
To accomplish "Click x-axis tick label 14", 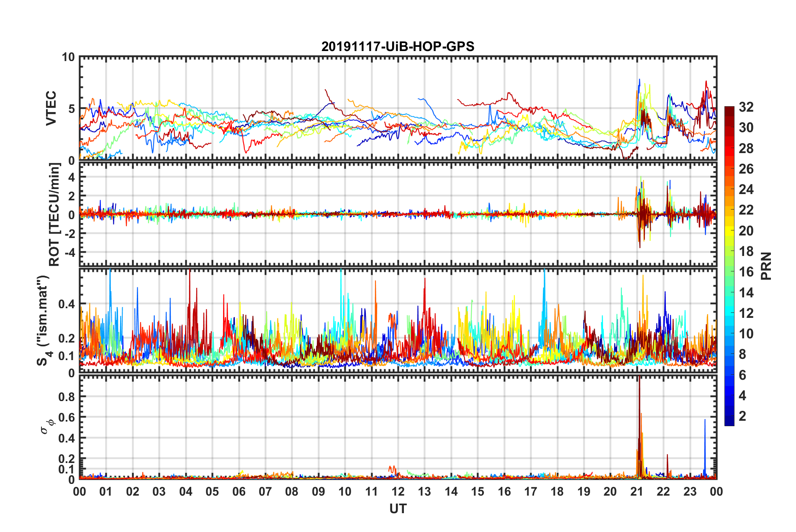I will click(451, 491).
